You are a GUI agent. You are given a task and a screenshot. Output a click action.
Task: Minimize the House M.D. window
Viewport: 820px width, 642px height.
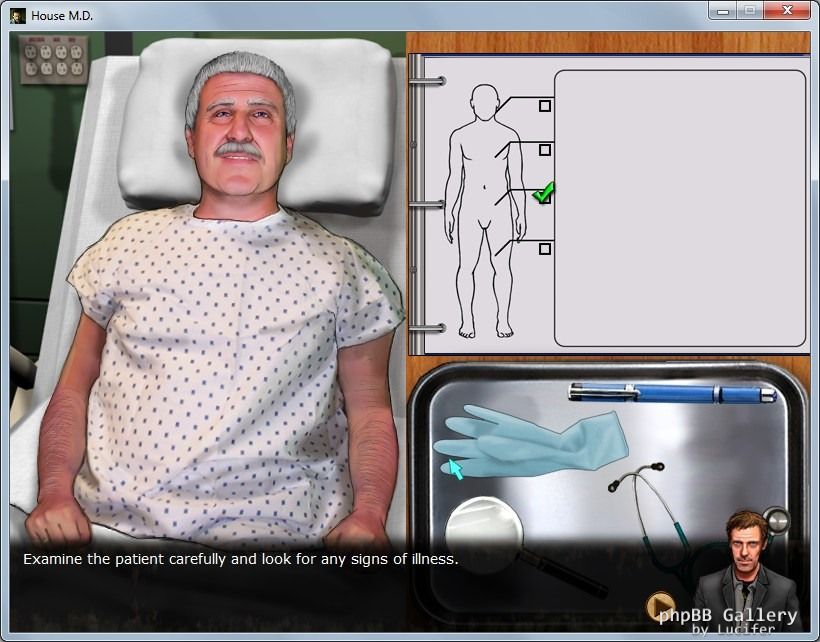722,11
